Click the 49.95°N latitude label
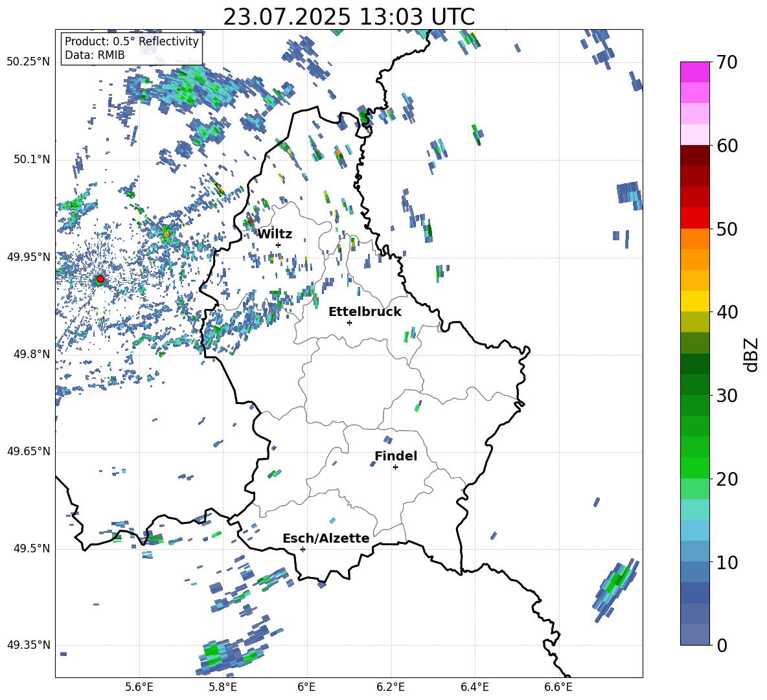This screenshot has width=767, height=700. [29, 257]
